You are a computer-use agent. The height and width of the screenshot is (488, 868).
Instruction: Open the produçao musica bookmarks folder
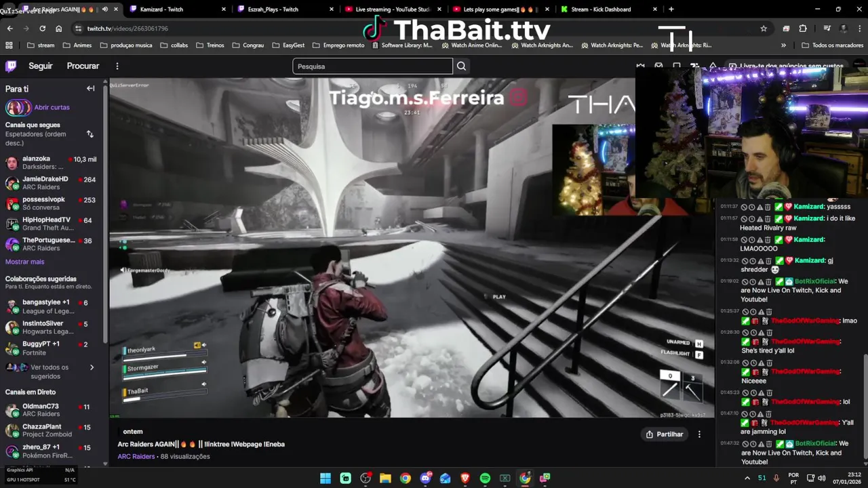(x=127, y=45)
